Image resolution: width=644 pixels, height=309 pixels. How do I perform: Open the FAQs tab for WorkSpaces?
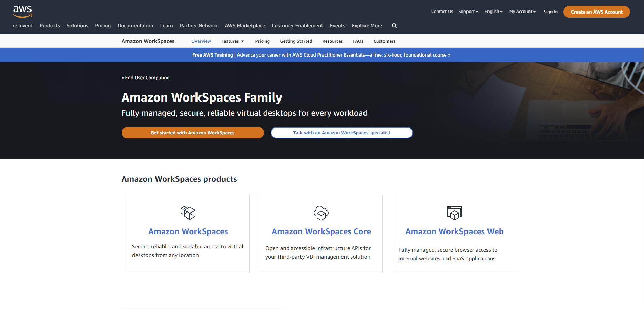[x=358, y=41]
